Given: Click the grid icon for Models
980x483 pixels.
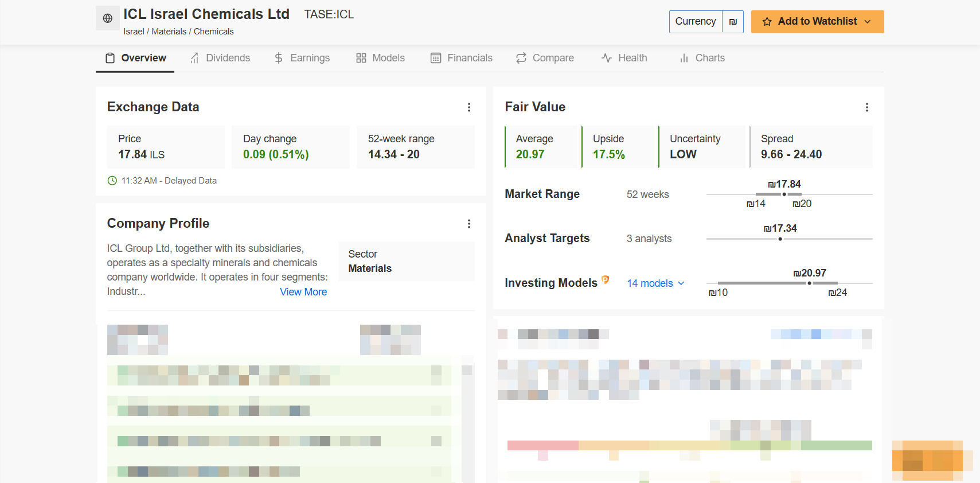Looking at the screenshot, I should (x=361, y=58).
